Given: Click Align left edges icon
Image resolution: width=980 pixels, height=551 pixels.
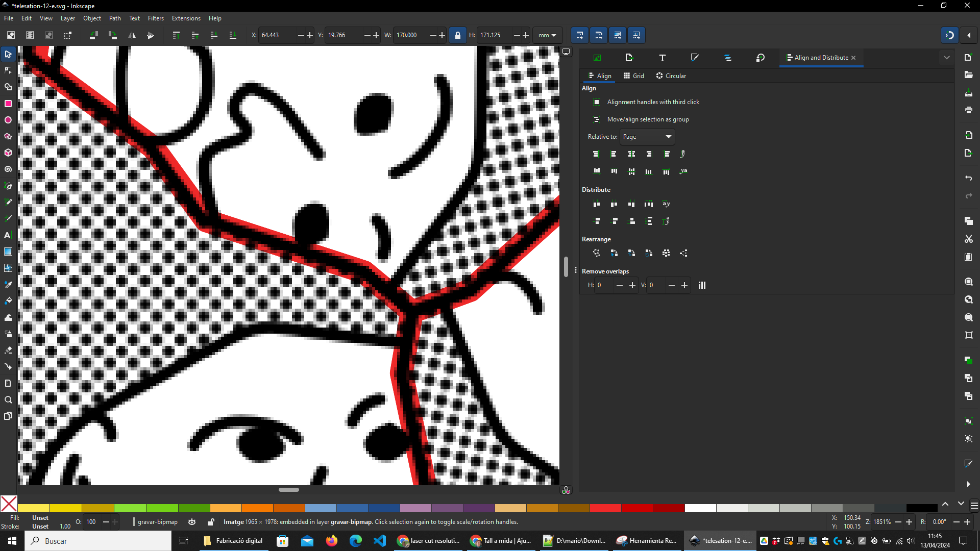Looking at the screenshot, I should click(x=614, y=154).
